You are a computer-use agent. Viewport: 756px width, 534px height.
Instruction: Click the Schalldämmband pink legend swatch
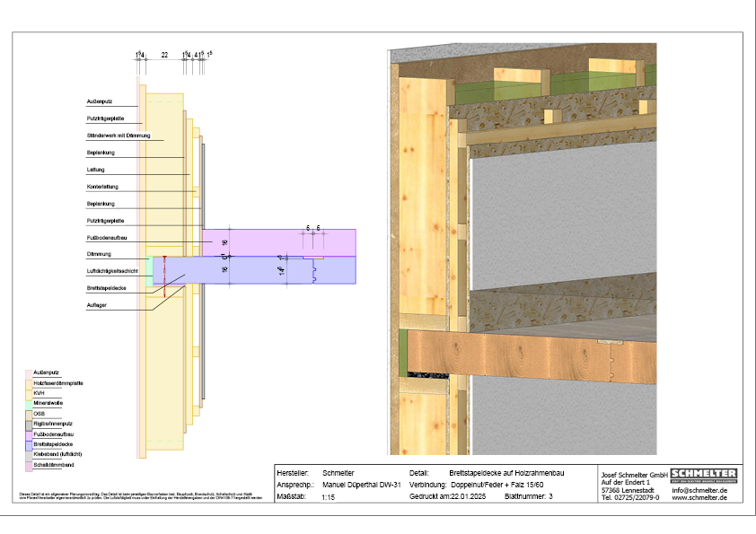tap(28, 465)
